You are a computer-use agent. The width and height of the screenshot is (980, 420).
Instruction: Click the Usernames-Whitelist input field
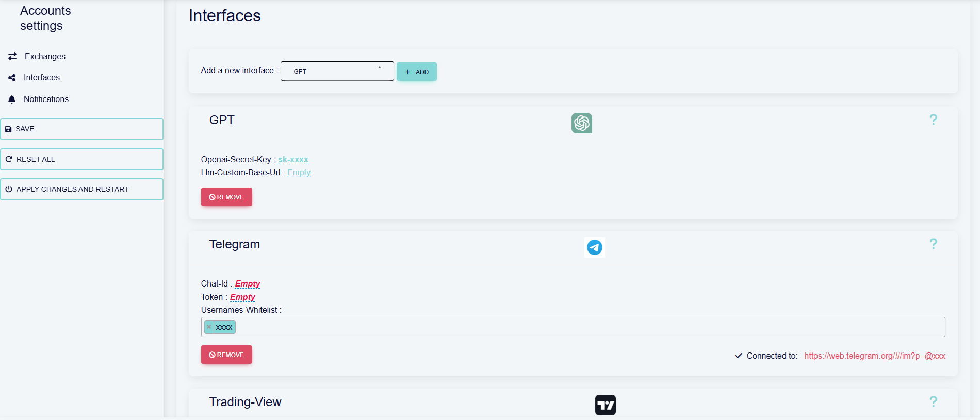[x=573, y=327]
